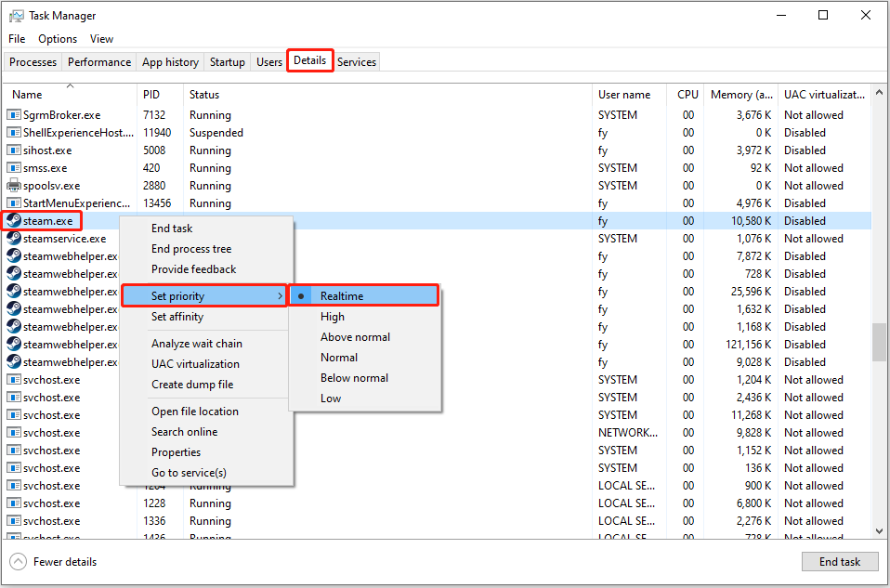Click svchost.exe icon for PID 1228

(14, 503)
